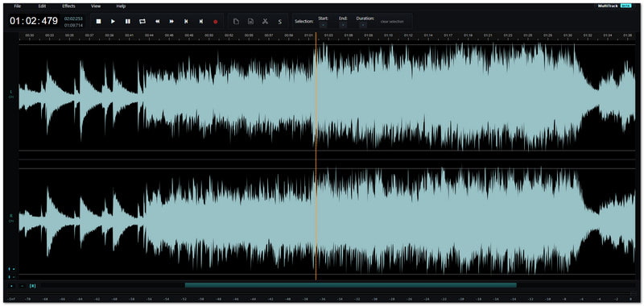
Task: Click the 00:44 ruler mark
Action: point(149,35)
